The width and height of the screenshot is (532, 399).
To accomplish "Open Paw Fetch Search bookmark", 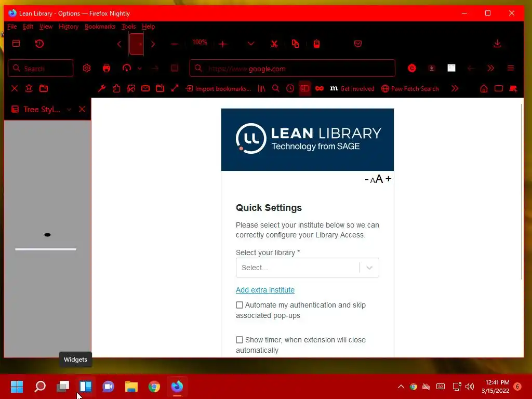I will click(x=410, y=88).
